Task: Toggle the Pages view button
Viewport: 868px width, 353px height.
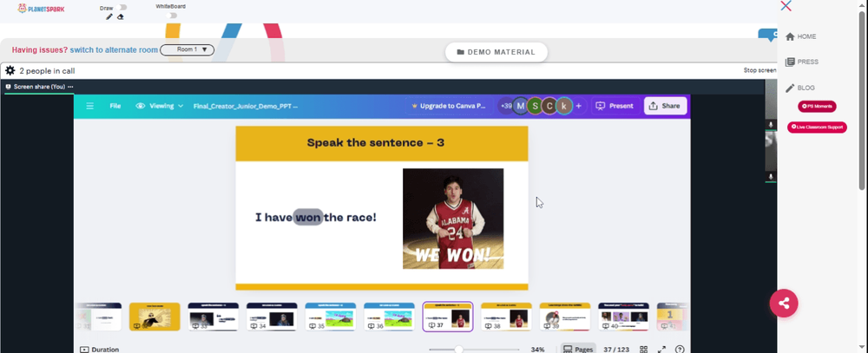Action: 577,350
